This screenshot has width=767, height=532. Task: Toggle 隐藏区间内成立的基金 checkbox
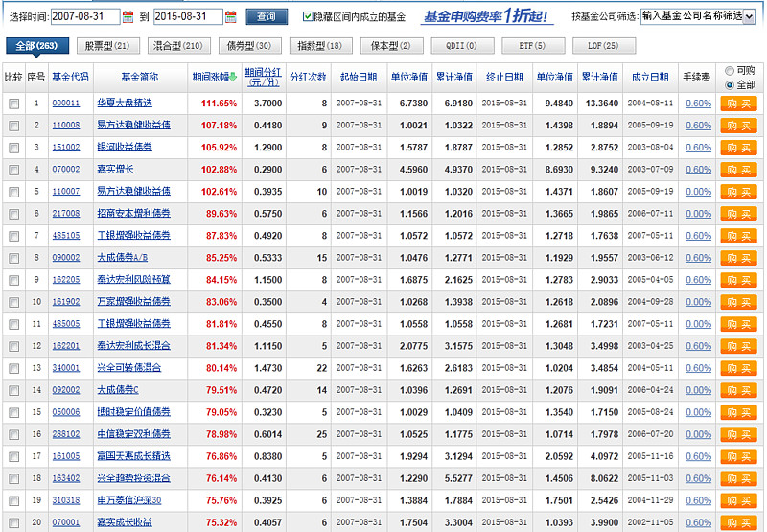click(308, 16)
